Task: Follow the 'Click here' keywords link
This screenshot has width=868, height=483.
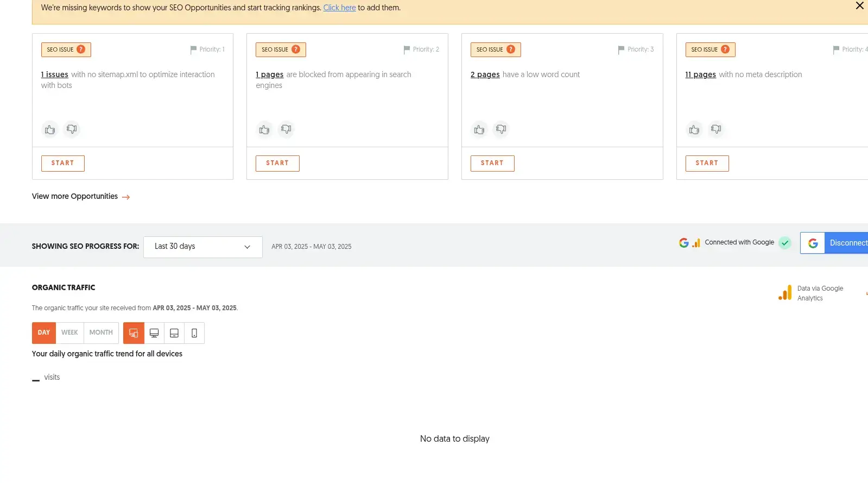Action: [339, 8]
